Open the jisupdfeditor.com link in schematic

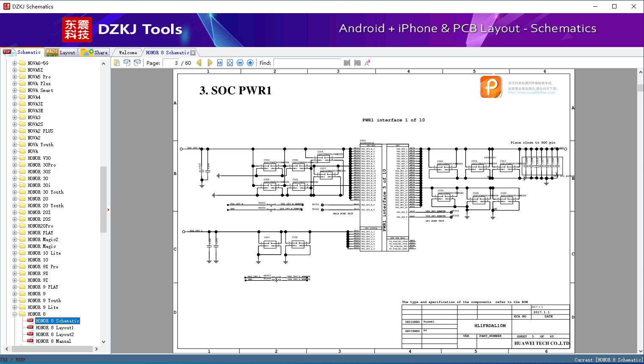[531, 92]
